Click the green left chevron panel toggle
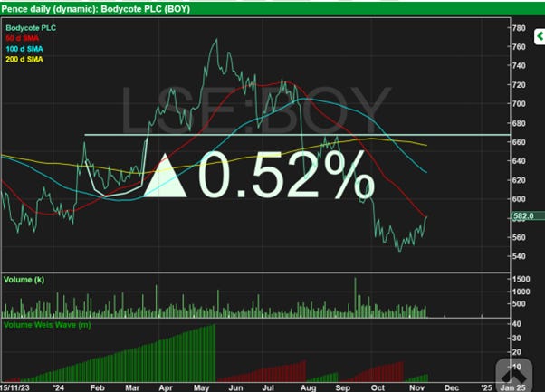This screenshot has height=392, width=545. point(540,36)
